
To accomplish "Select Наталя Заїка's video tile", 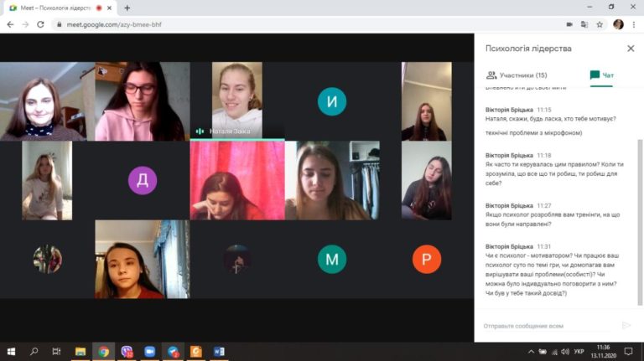I will [236, 99].
